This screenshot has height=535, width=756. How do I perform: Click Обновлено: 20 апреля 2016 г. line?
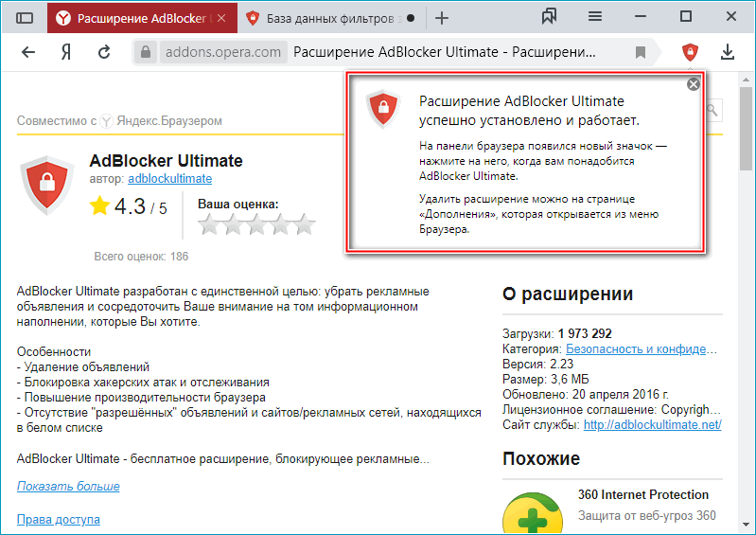coord(586,394)
